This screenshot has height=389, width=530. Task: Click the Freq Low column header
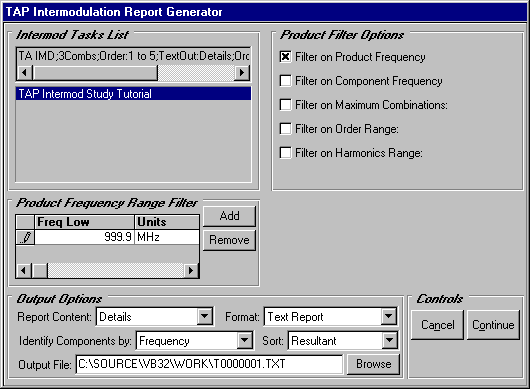tap(85, 222)
